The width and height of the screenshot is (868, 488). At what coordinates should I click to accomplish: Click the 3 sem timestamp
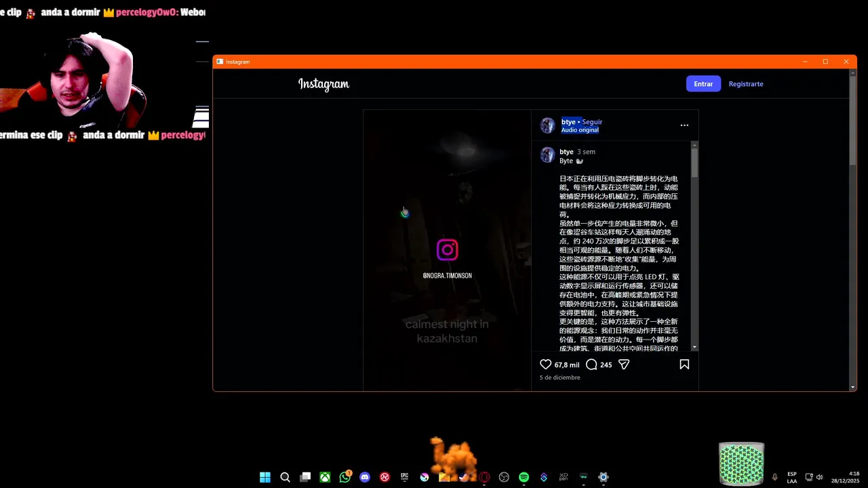click(x=587, y=152)
